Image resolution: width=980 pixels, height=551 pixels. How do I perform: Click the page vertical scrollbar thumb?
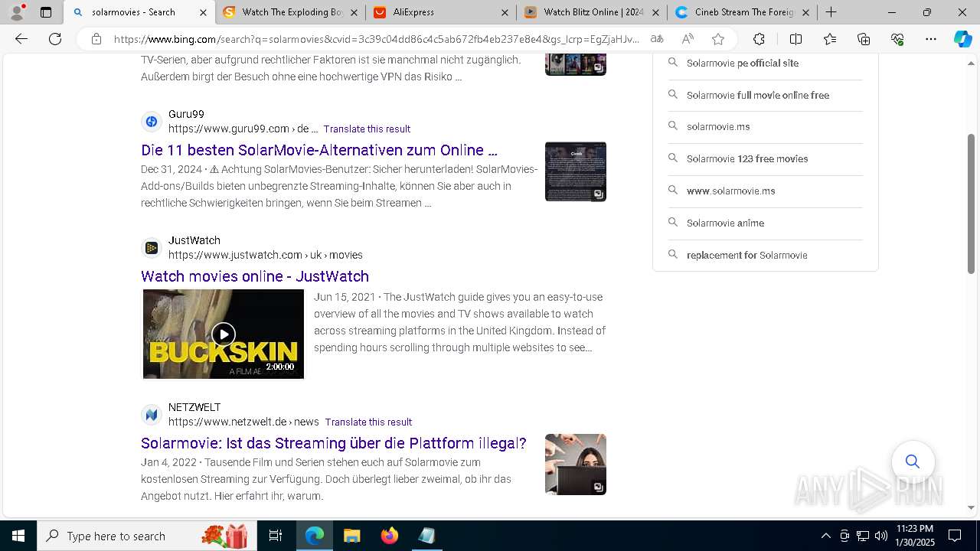tap(971, 204)
